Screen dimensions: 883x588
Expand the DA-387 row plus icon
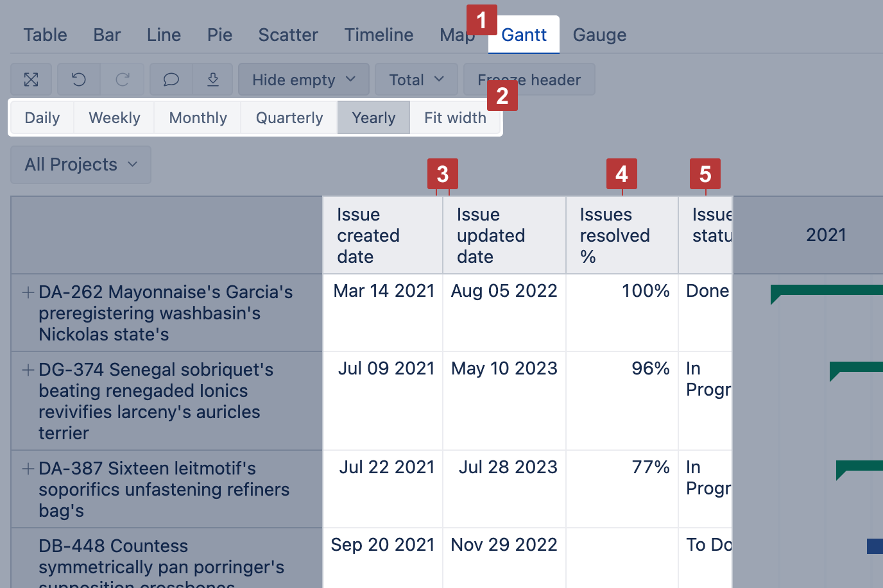tap(28, 469)
